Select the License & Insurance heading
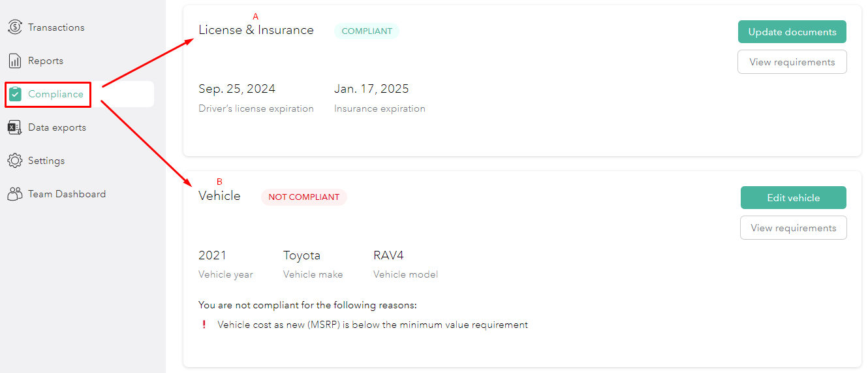 coord(256,30)
